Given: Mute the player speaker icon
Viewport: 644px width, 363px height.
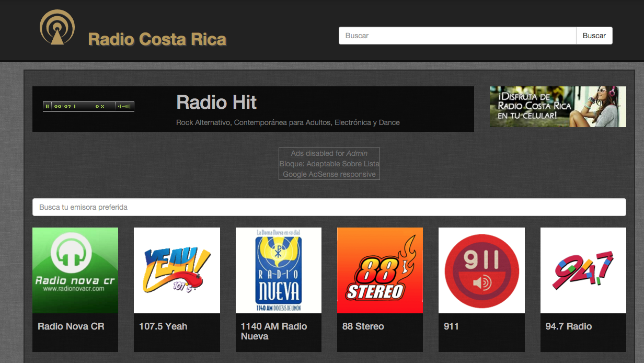Looking at the screenshot, I should click(x=119, y=107).
